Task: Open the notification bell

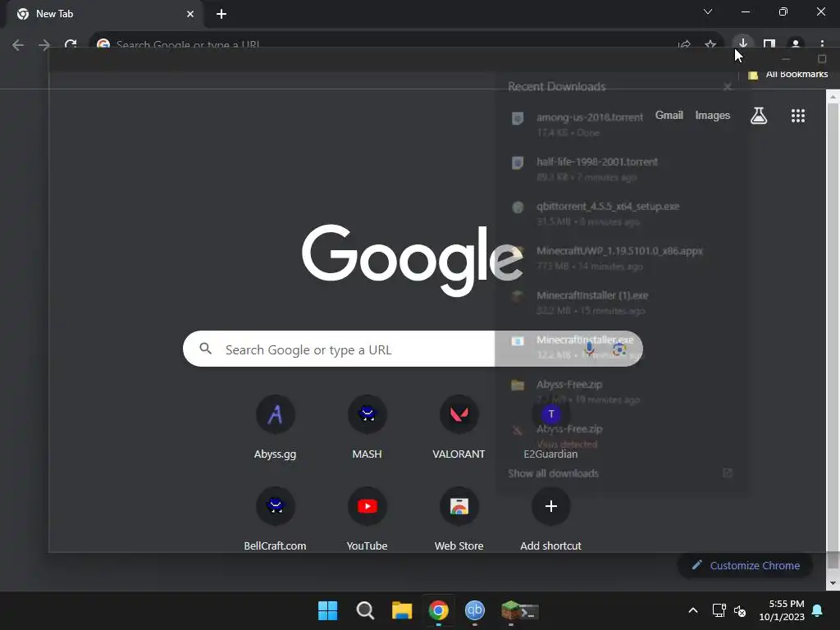Action: tap(818, 610)
